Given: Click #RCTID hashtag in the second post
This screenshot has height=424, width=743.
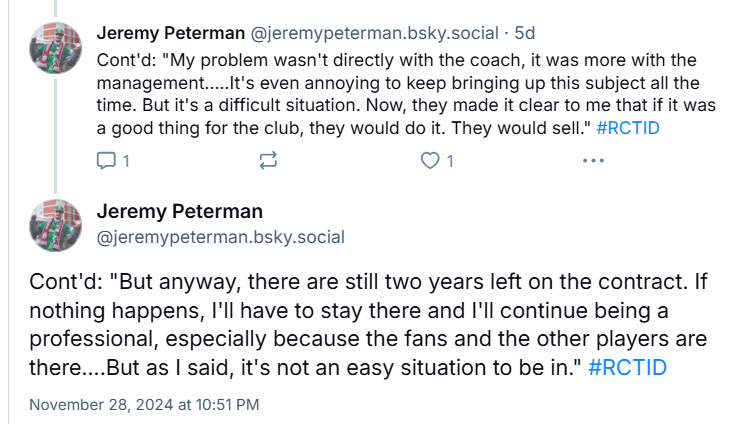Looking at the screenshot, I should tap(628, 367).
